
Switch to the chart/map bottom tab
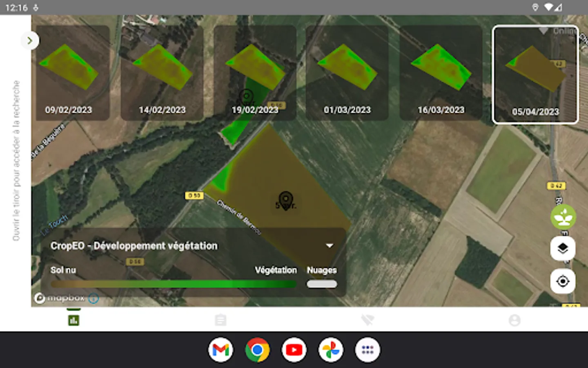[73, 320]
